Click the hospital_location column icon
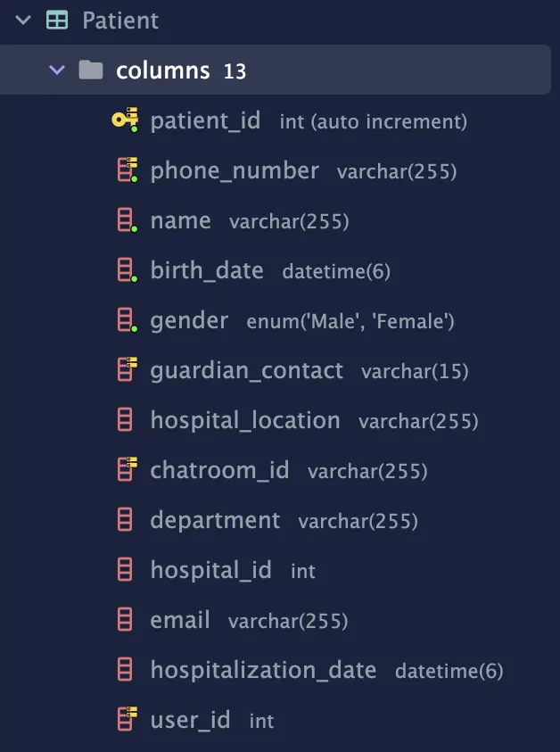Image resolution: width=560 pixels, height=752 pixels. [x=126, y=419]
